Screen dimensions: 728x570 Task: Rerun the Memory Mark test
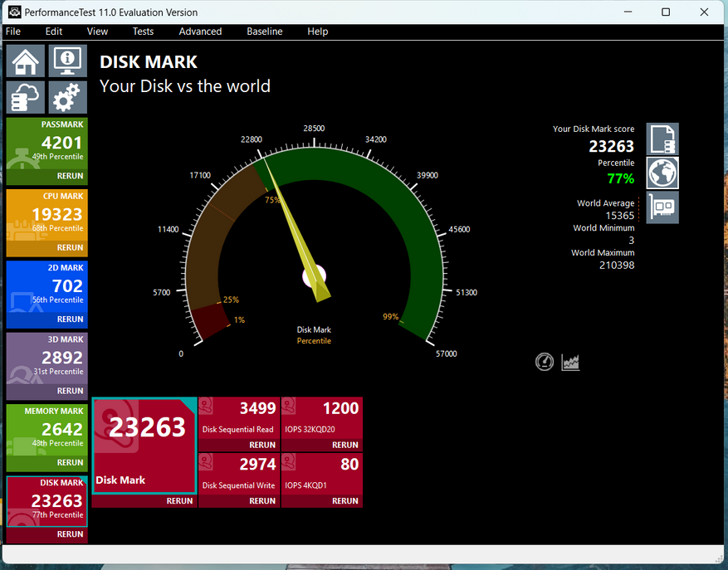point(70,462)
